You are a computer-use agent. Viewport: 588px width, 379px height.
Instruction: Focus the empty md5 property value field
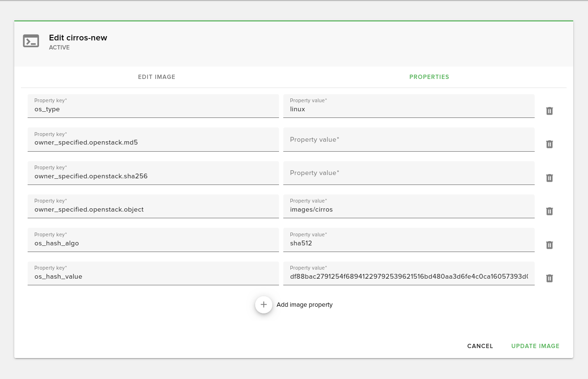[x=409, y=140]
